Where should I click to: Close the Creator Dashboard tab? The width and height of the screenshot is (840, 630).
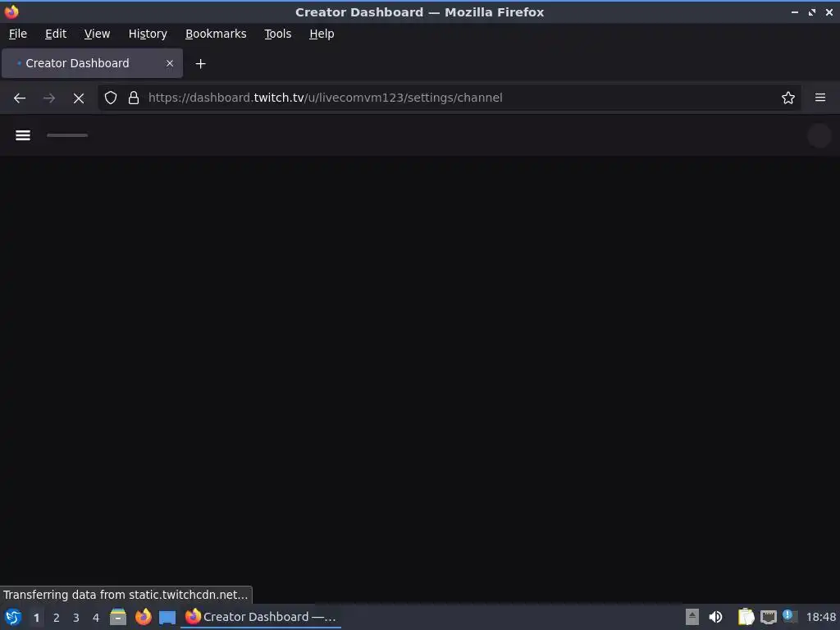[x=170, y=63]
